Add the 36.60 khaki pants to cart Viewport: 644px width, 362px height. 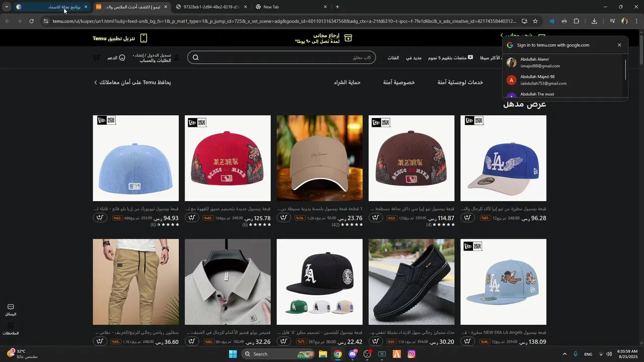pos(100,341)
